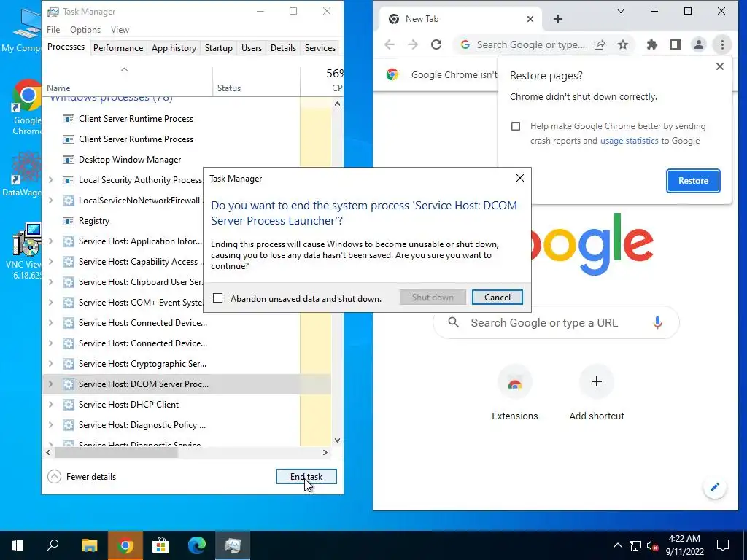Click muted volume tray icon

(653, 545)
